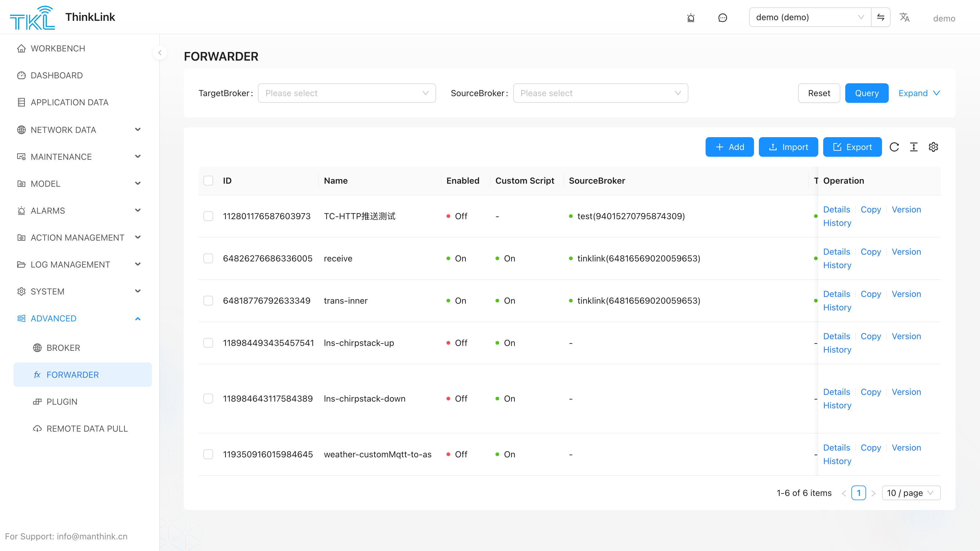This screenshot has height=551, width=980.
Task: Collapse the sidebar with the arrow handle
Action: (160, 53)
